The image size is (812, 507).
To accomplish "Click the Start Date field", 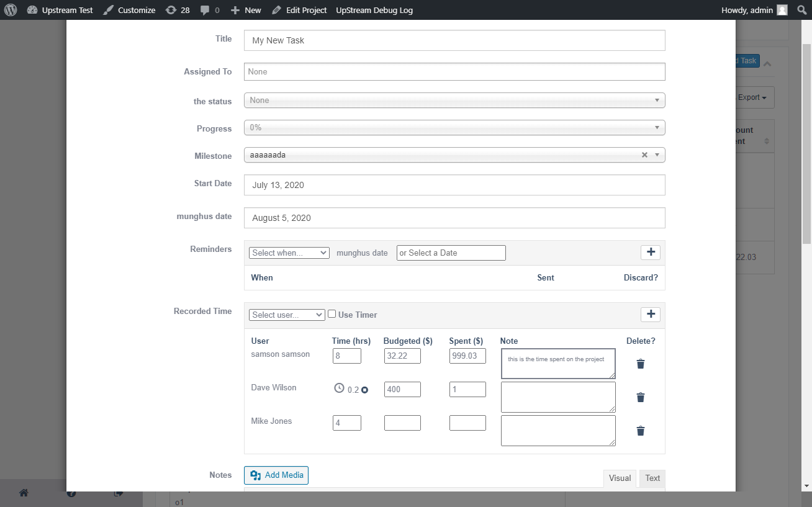I will 454,185.
